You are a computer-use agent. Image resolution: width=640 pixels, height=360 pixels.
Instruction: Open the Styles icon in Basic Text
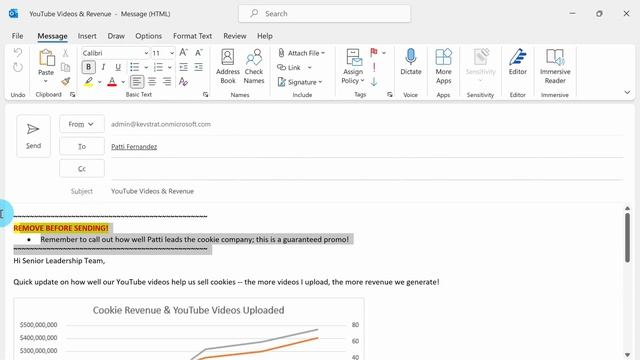(x=183, y=82)
